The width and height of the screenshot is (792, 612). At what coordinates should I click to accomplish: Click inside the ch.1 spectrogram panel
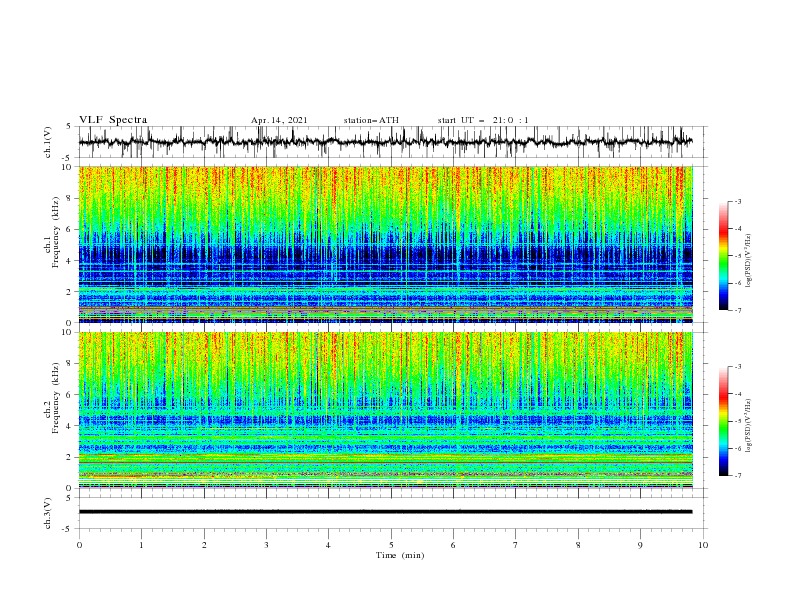(x=385, y=244)
